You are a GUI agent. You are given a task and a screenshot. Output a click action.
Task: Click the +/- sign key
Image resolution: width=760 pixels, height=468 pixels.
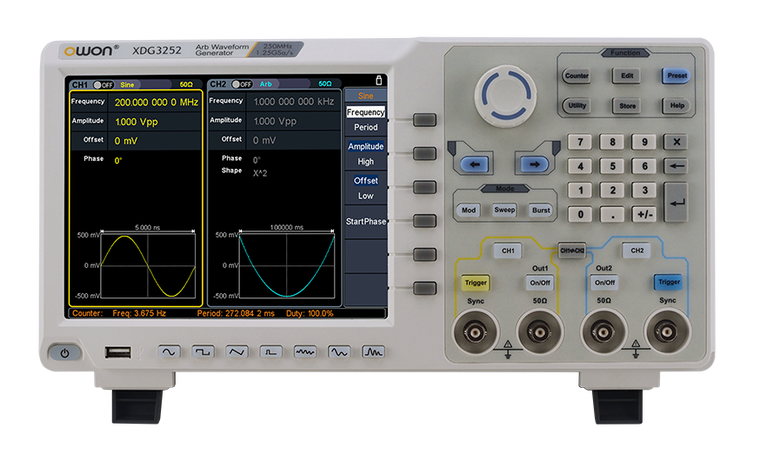point(644,214)
